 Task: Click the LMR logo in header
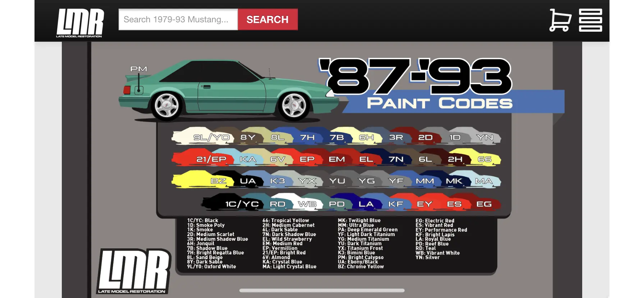[x=80, y=23]
